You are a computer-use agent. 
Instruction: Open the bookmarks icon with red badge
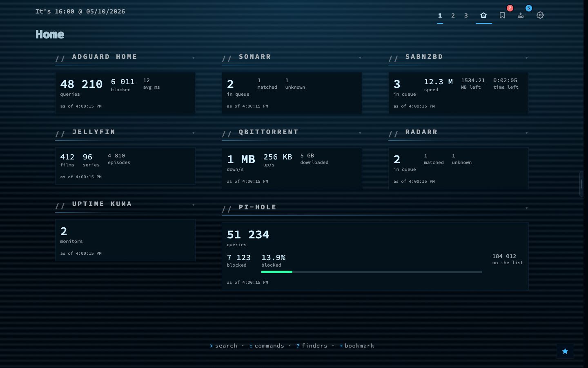(502, 15)
